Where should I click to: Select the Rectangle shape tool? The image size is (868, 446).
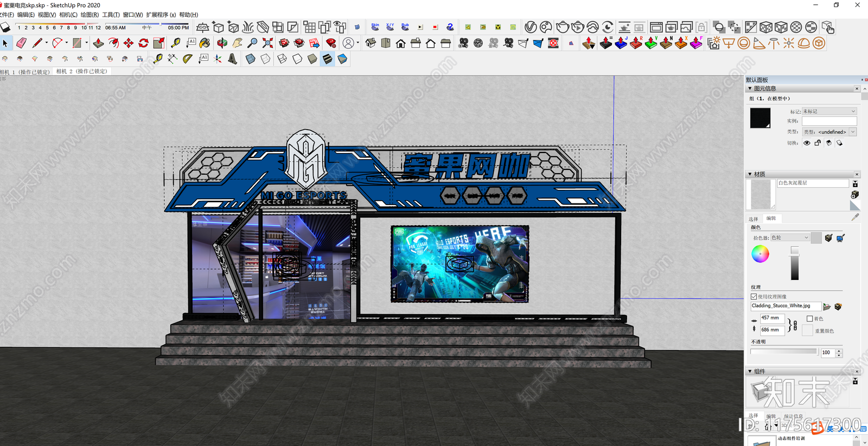pos(77,43)
